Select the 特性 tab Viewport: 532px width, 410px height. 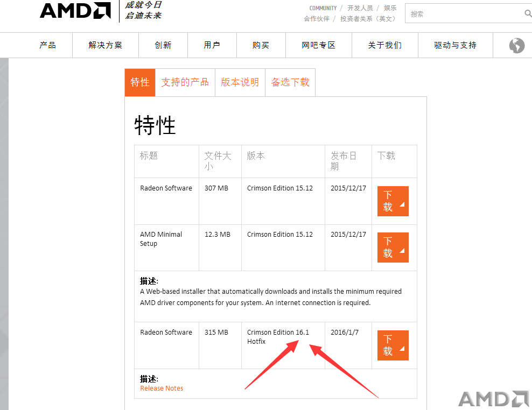140,82
